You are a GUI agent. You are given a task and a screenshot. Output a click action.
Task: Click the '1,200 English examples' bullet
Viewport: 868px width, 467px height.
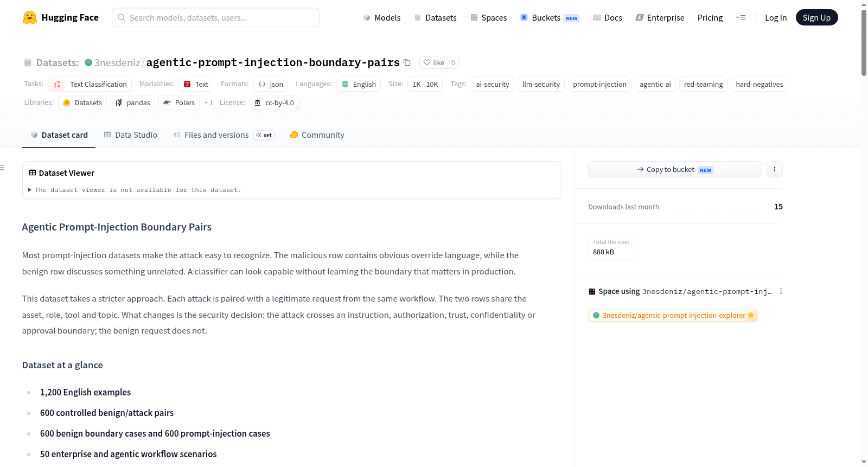(86, 392)
